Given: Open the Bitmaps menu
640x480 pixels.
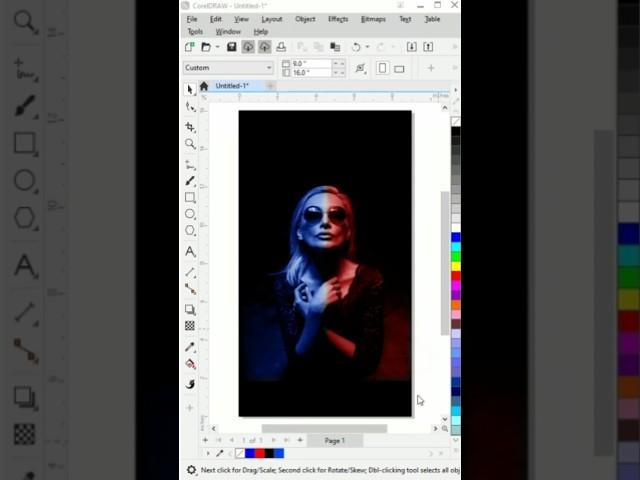Looking at the screenshot, I should [x=373, y=19].
